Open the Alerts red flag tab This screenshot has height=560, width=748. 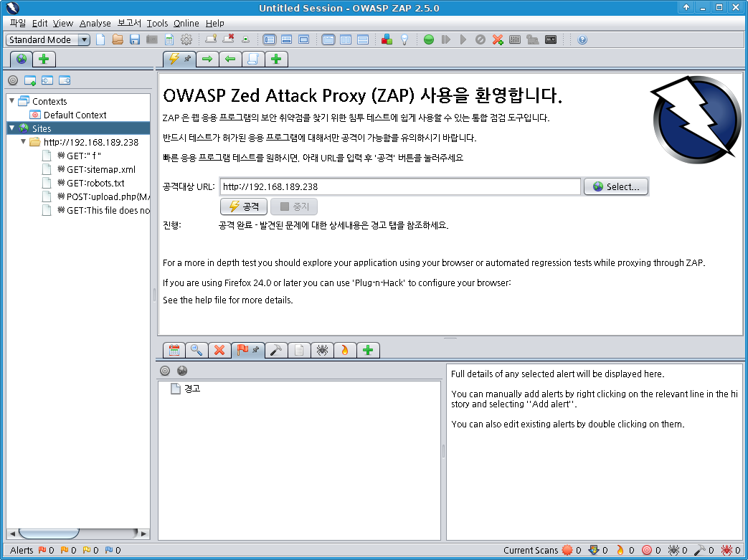click(x=248, y=351)
